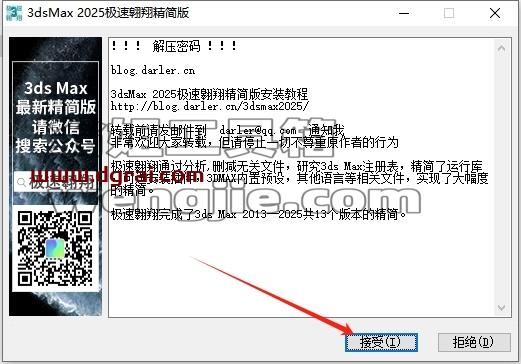Click the text blog.darler.cn

point(153,70)
